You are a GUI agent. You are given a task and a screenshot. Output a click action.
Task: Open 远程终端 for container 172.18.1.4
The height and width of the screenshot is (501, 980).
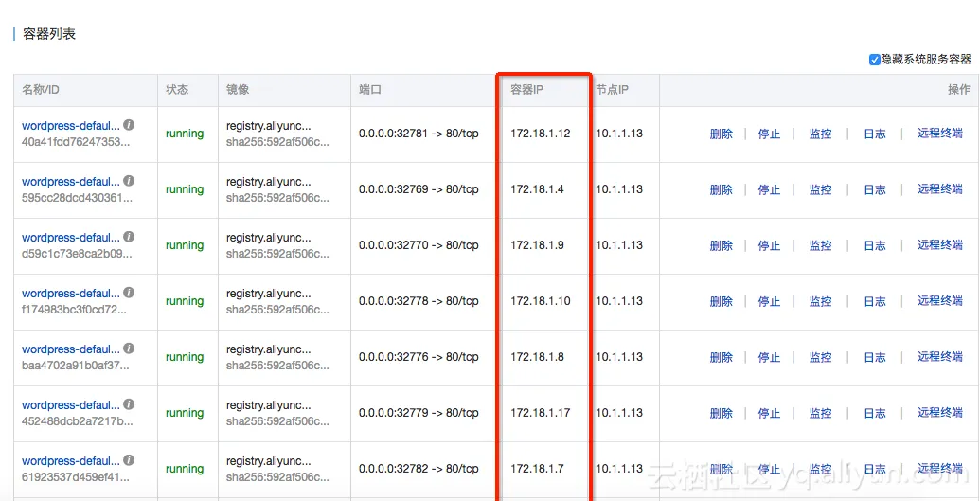click(x=940, y=188)
